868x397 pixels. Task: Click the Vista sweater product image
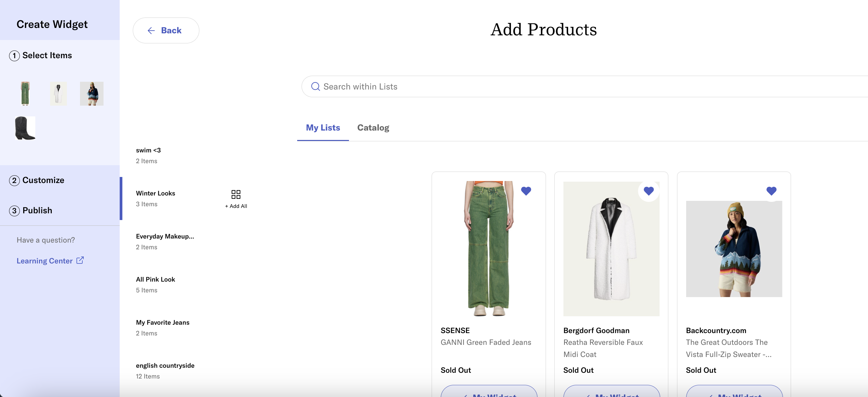(x=734, y=249)
